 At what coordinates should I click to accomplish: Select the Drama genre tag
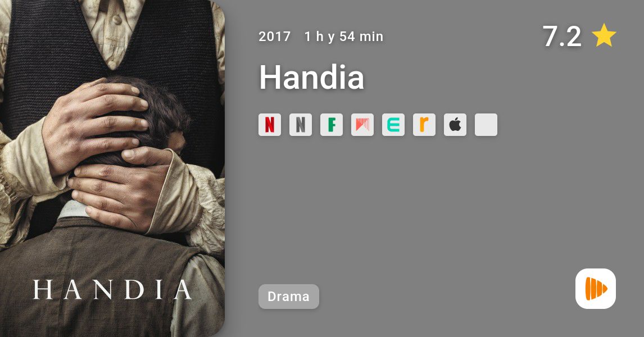coord(289,297)
